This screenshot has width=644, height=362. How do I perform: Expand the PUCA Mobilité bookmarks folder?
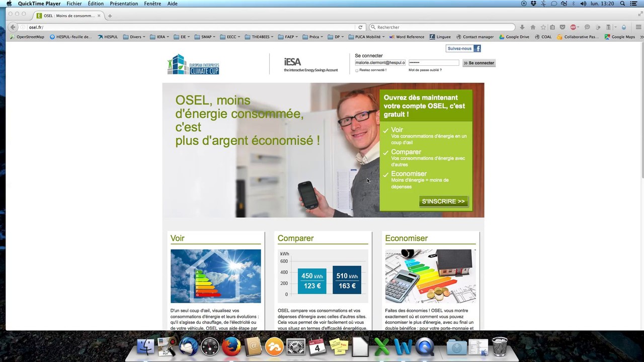(368, 37)
